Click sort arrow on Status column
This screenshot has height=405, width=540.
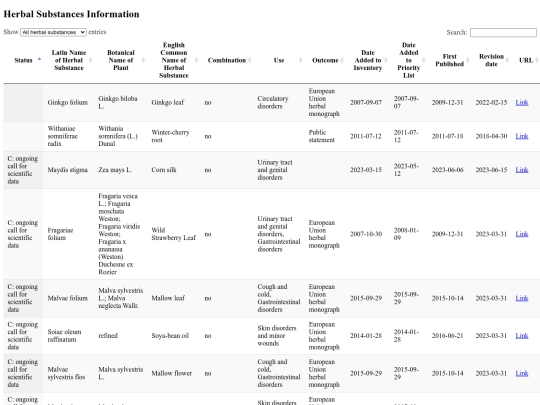click(39, 59)
